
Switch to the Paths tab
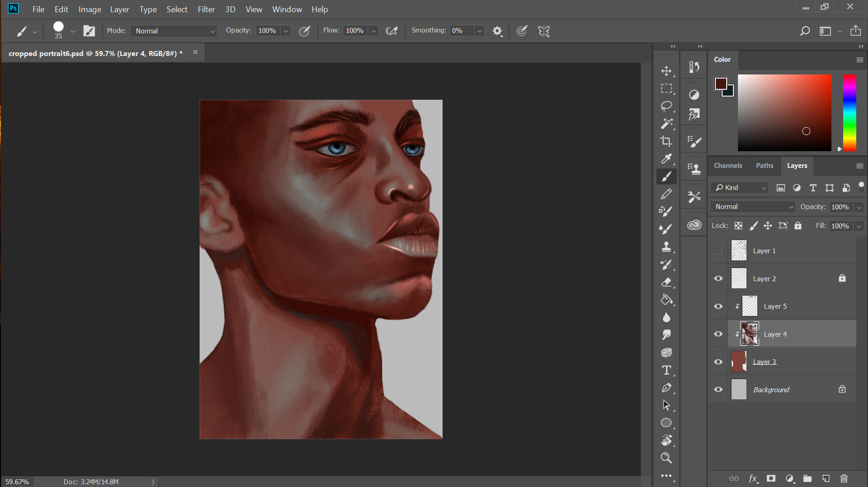tap(764, 166)
